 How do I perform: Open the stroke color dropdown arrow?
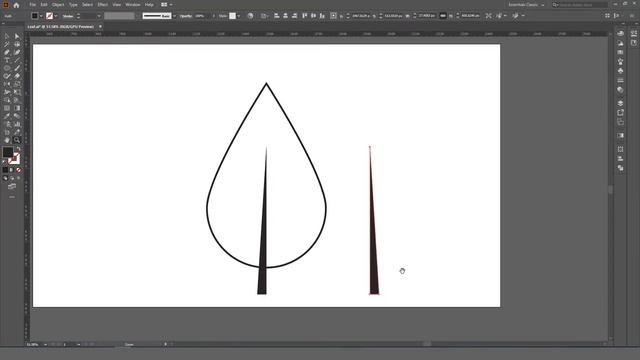[56, 16]
